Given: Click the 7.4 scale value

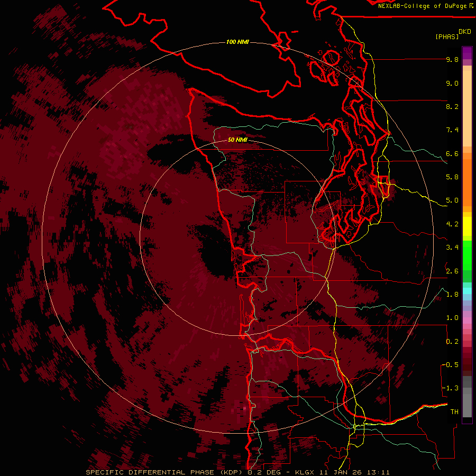Looking at the screenshot, I should tap(452, 130).
